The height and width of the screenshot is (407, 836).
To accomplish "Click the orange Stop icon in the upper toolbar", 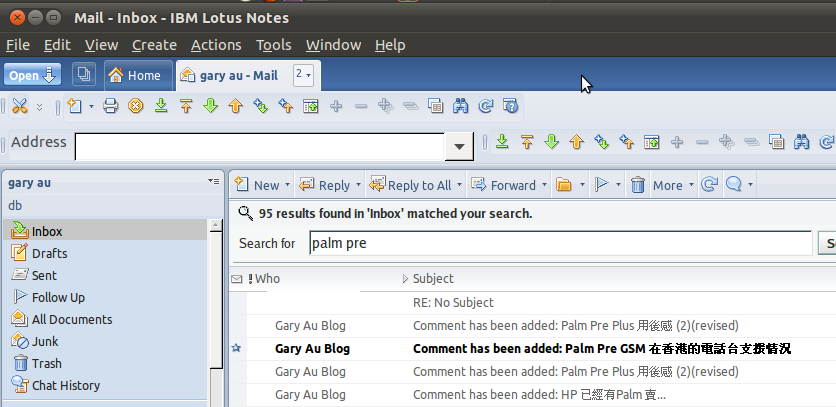I will 135,106.
